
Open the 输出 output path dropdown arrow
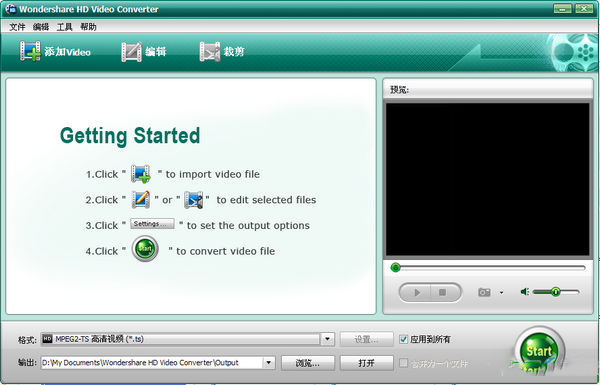pyautogui.click(x=269, y=362)
